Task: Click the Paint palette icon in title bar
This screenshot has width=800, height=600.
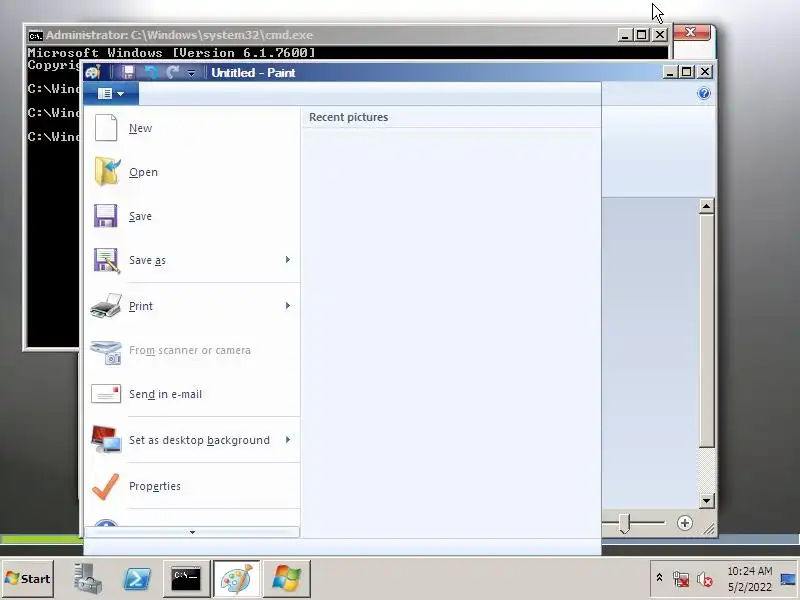Action: click(93, 72)
